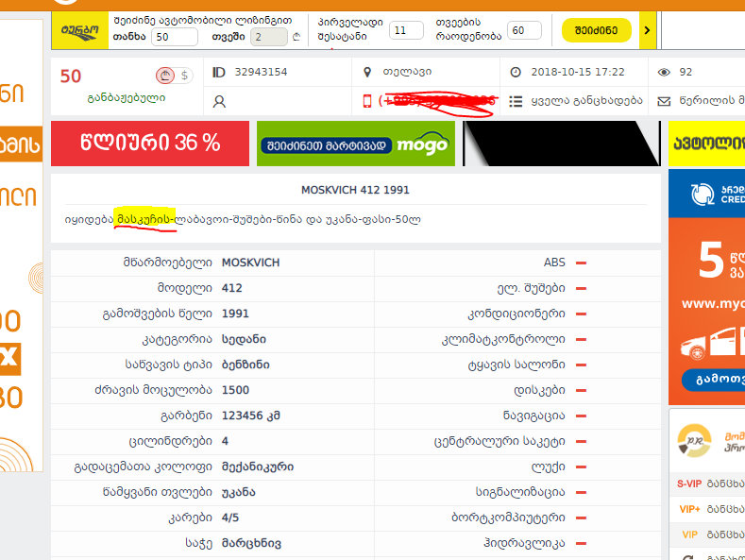Click the minus icon beside ლუქი

pos(581,467)
